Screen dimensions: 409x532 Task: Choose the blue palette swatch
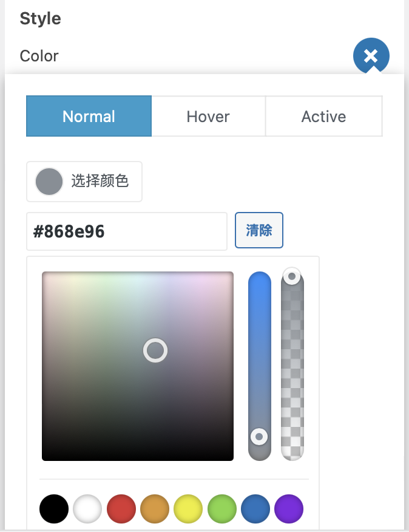point(255,509)
